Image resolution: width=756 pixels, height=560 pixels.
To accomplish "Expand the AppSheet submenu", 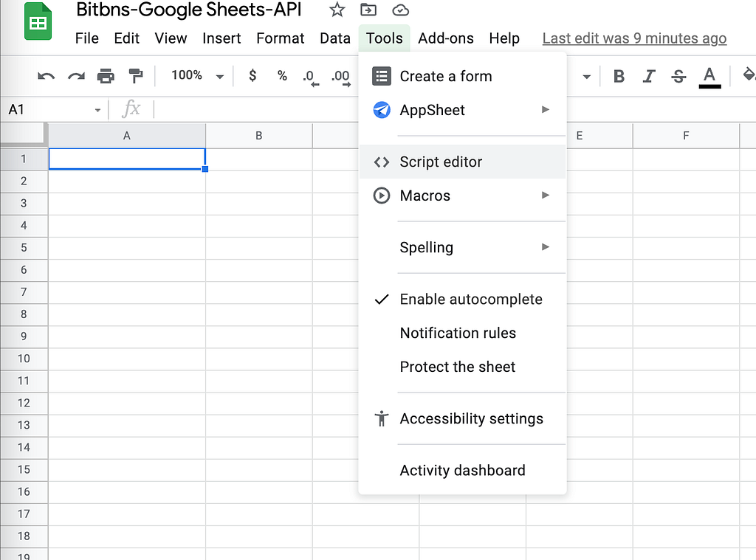I will (x=461, y=111).
